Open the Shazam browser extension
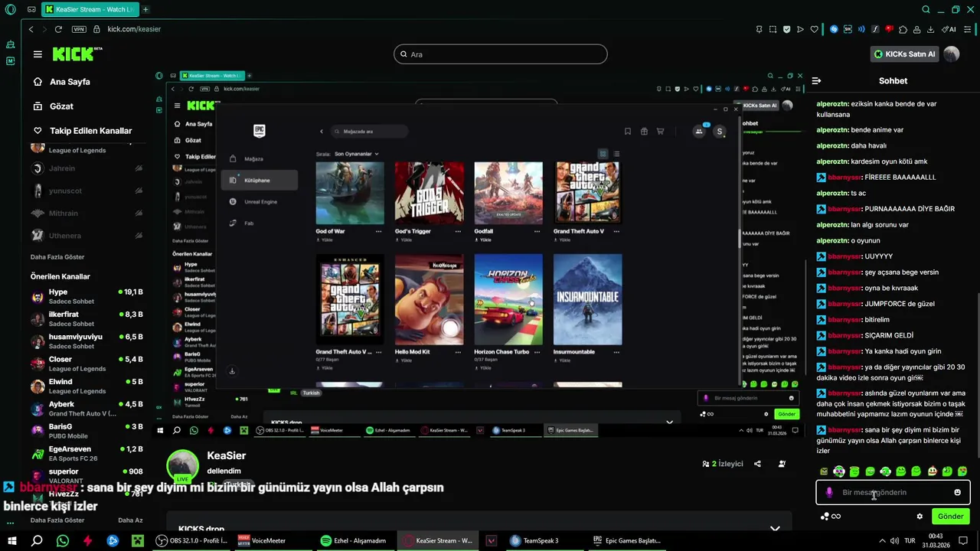This screenshot has width=980, height=551. (834, 29)
